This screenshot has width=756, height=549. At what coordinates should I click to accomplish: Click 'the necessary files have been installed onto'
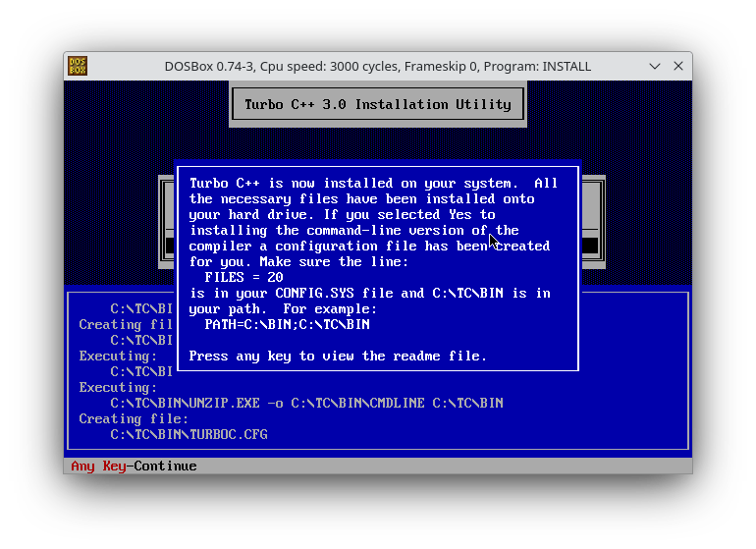(x=361, y=198)
